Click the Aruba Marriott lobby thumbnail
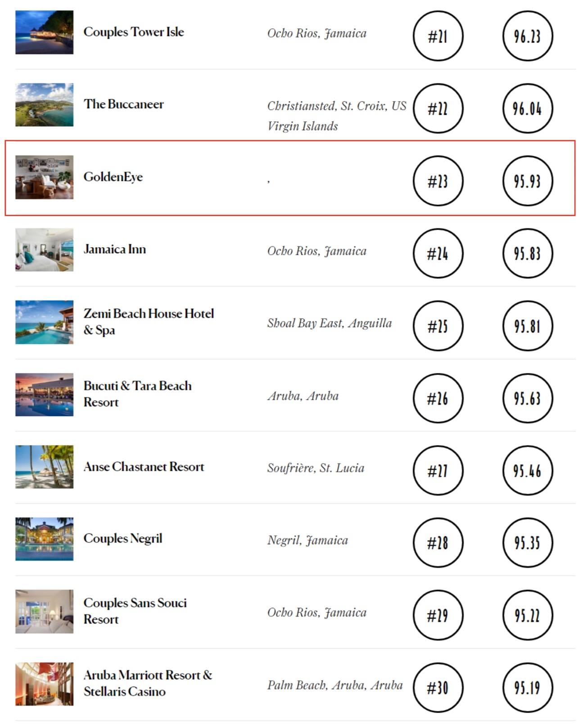Viewport: 579px width, 728px height. coord(44,684)
